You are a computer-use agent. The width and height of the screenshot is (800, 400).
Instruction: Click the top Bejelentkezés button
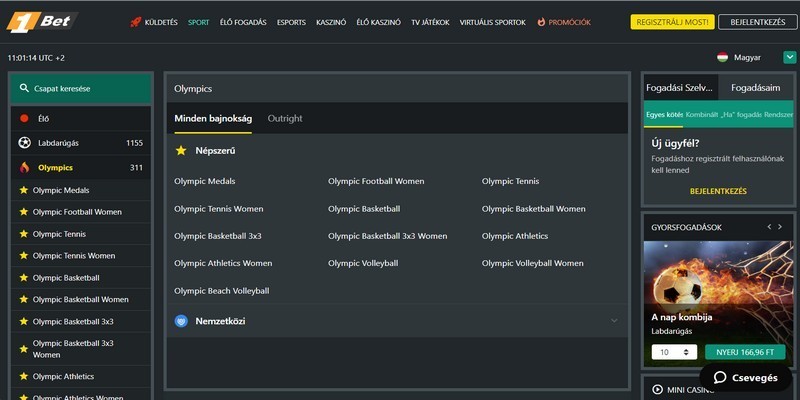click(x=758, y=22)
